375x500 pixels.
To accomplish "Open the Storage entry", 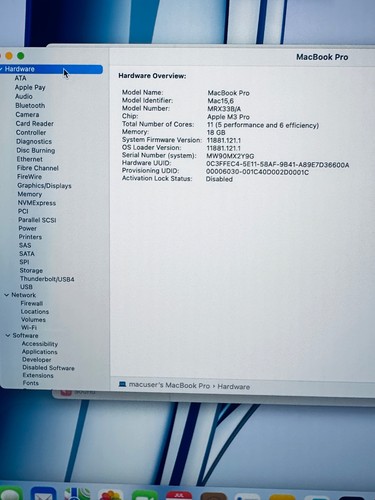I will point(31,270).
